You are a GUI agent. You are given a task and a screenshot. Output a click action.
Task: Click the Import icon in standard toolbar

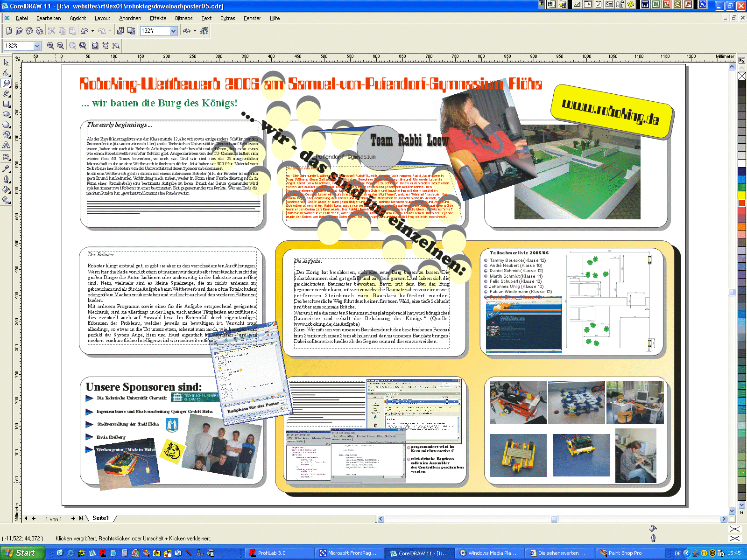(120, 31)
